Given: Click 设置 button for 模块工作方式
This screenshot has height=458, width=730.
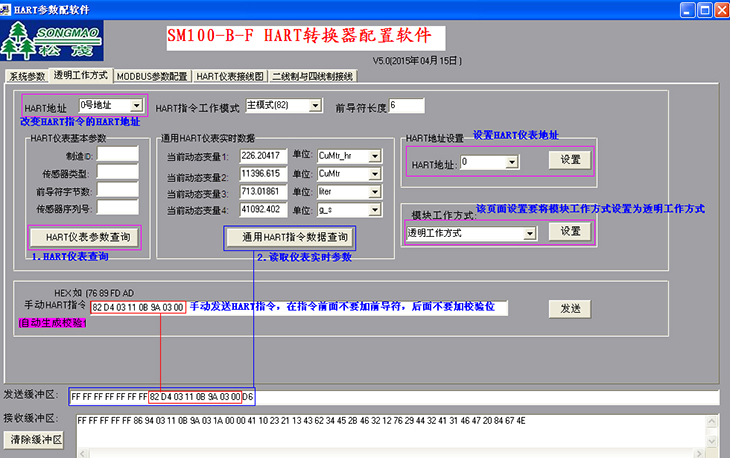Looking at the screenshot, I should [570, 231].
